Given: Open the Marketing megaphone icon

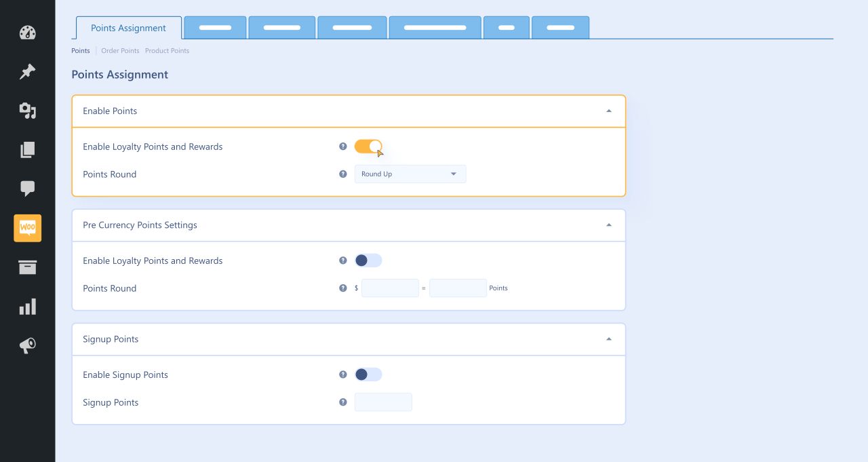Looking at the screenshot, I should [27, 345].
